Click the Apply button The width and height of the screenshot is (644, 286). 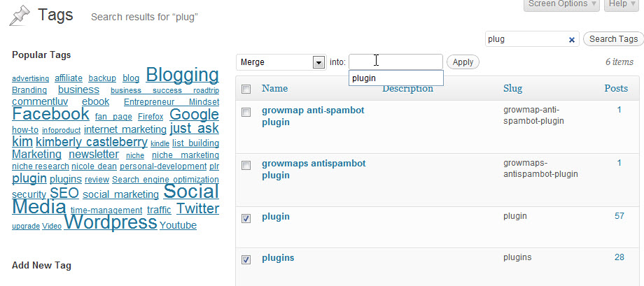463,62
